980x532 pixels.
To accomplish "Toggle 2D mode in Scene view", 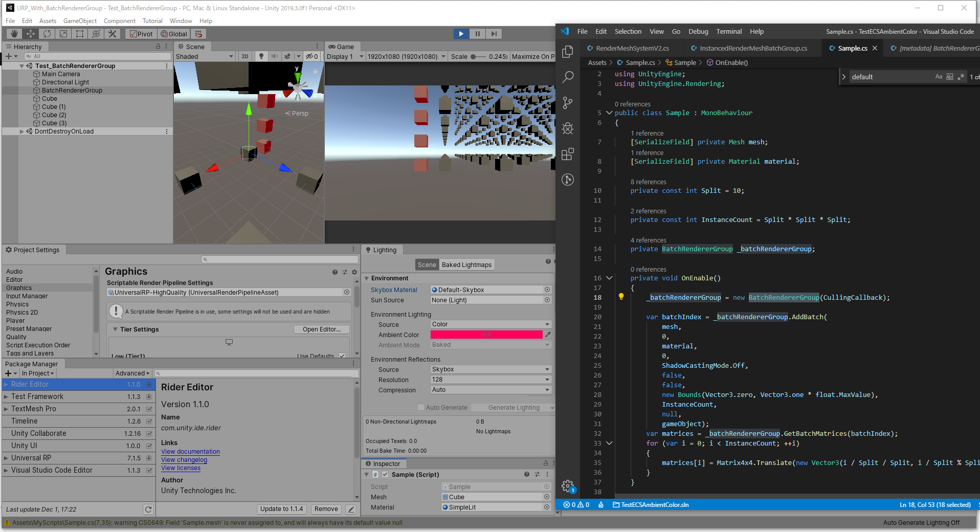I will [x=245, y=57].
